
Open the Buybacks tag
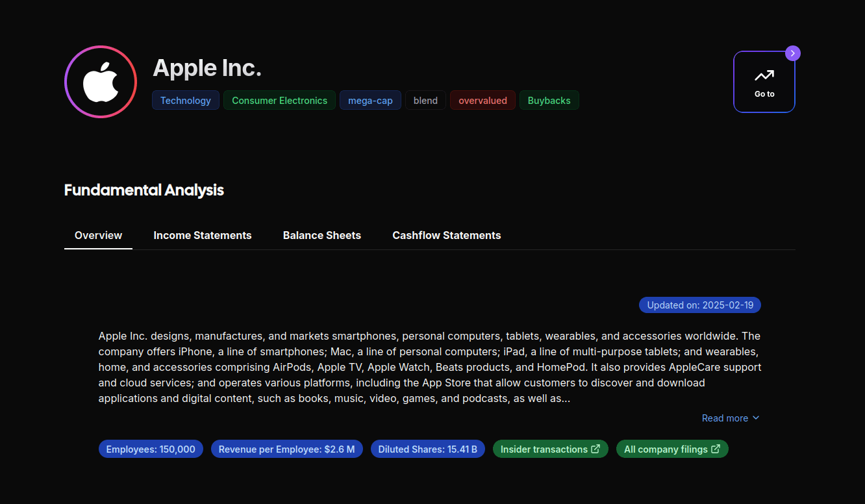pyautogui.click(x=549, y=100)
